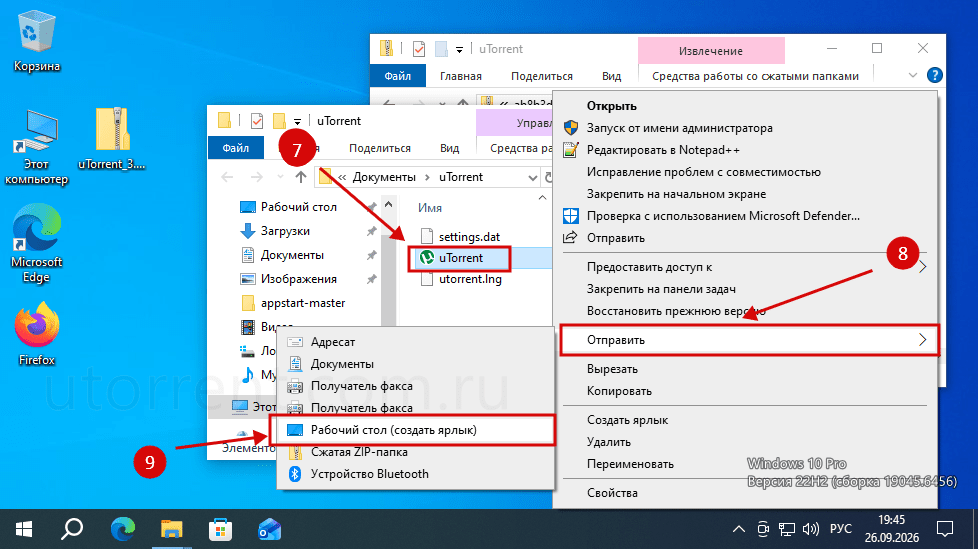The image size is (978, 549).
Task: Open Outlook from the taskbar
Action: click(x=269, y=530)
